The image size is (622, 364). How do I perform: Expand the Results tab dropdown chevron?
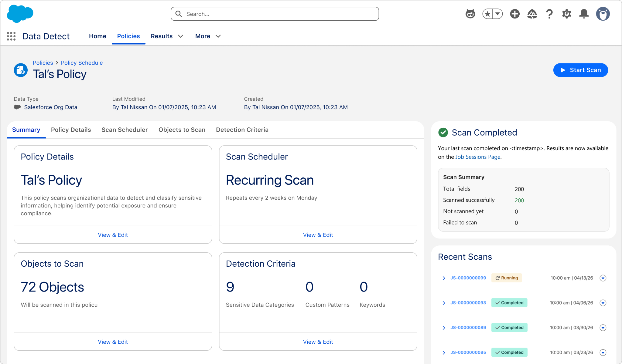coord(181,36)
